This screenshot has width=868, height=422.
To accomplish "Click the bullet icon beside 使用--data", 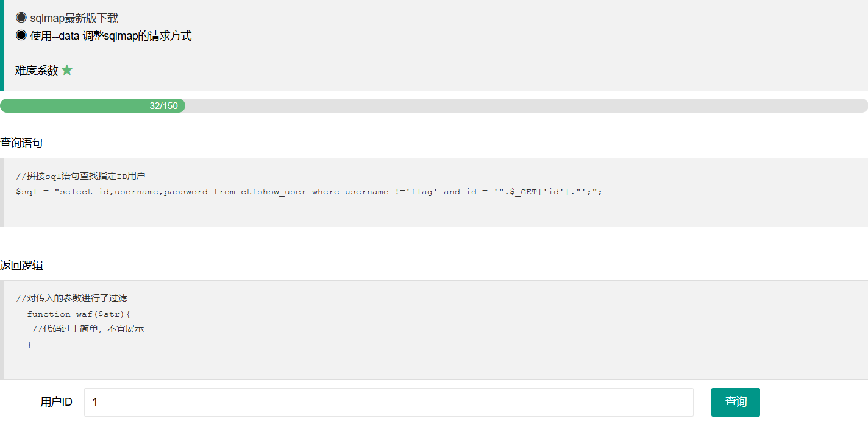I will [x=21, y=35].
